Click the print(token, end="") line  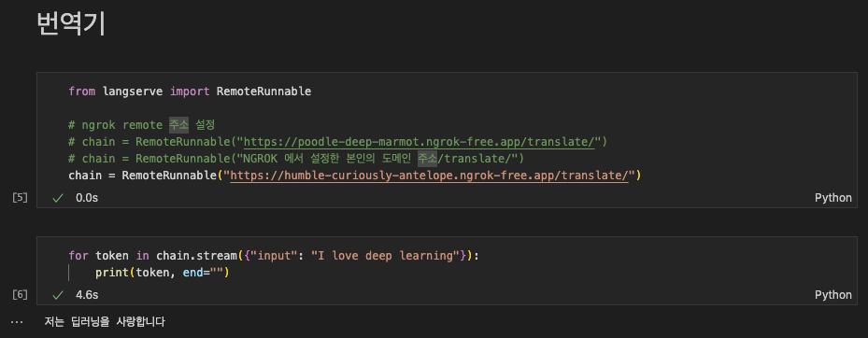[x=163, y=273]
